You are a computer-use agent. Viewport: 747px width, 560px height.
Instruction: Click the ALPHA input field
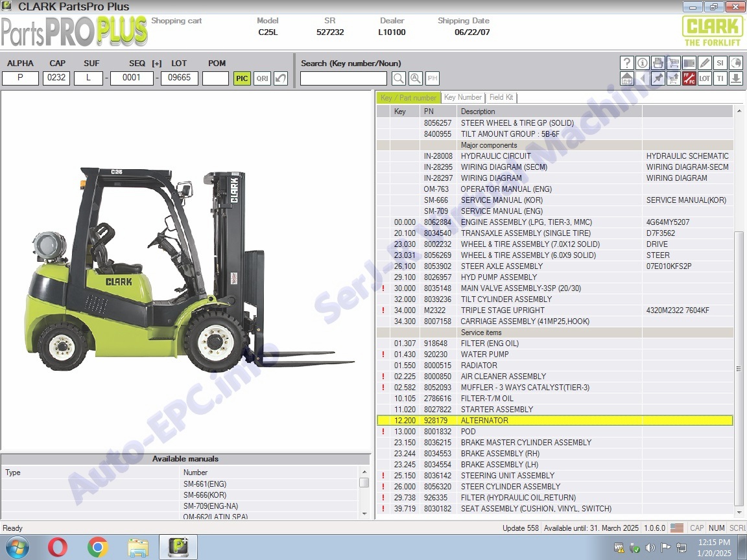(x=21, y=78)
